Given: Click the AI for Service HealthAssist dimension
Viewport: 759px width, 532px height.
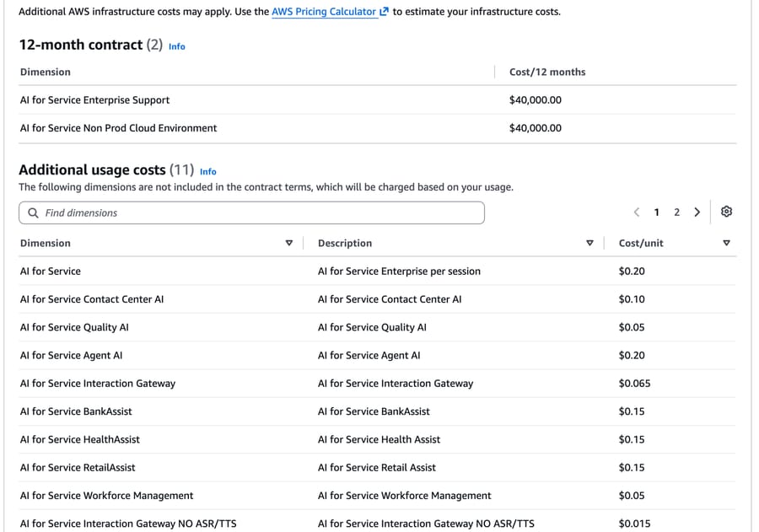Looking at the screenshot, I should pyautogui.click(x=80, y=439).
